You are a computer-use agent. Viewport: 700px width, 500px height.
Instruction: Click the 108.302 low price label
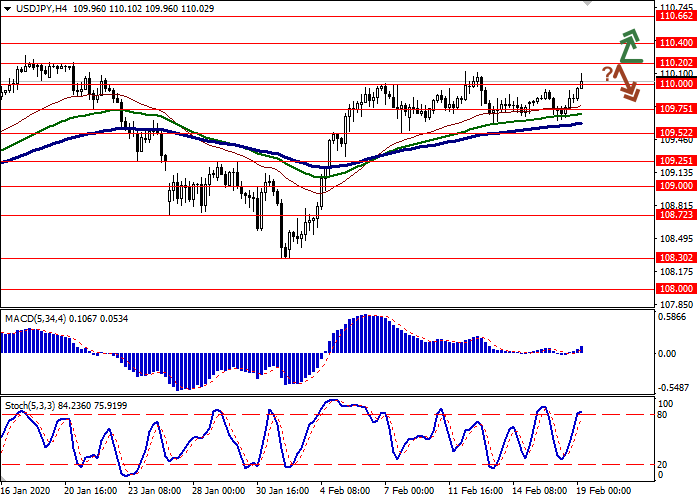675,257
